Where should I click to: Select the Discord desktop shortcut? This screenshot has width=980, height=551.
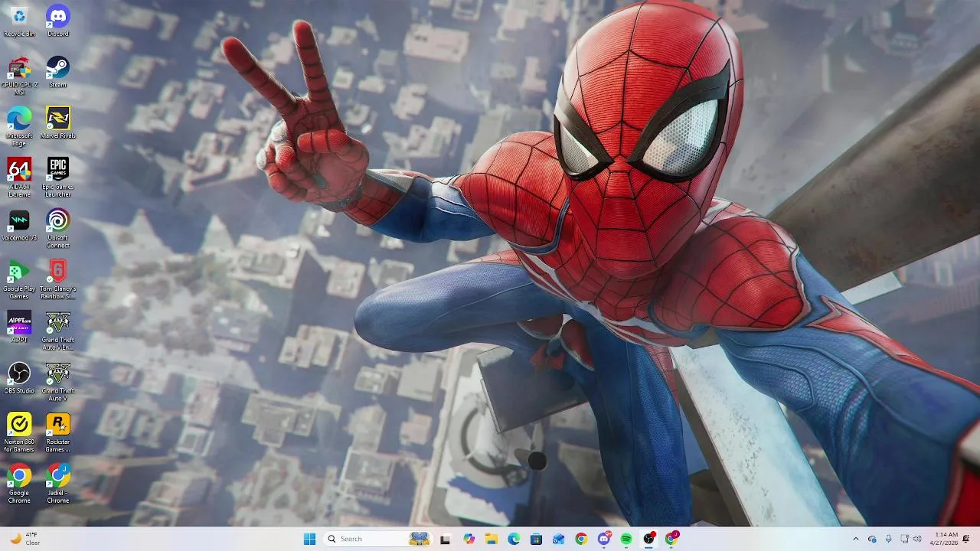pos(58,21)
